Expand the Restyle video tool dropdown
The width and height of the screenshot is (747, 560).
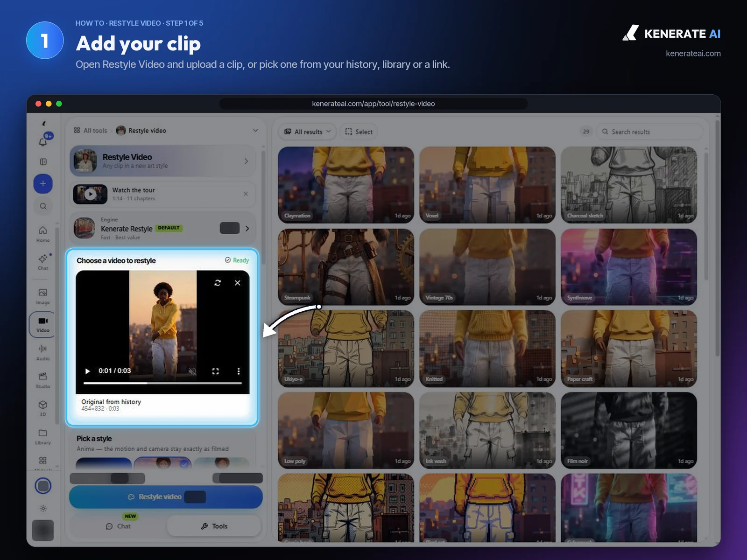255,131
